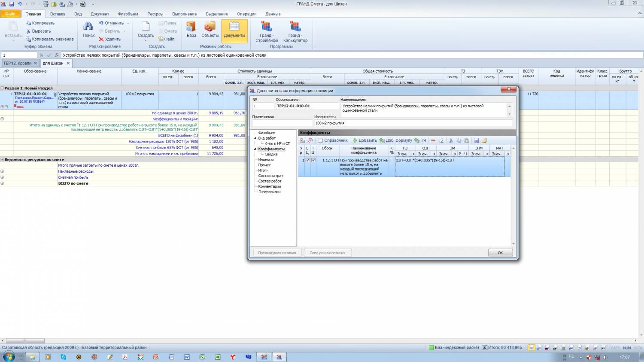Open the Вставка ribbon tab
The image size is (644, 362).
[58, 14]
